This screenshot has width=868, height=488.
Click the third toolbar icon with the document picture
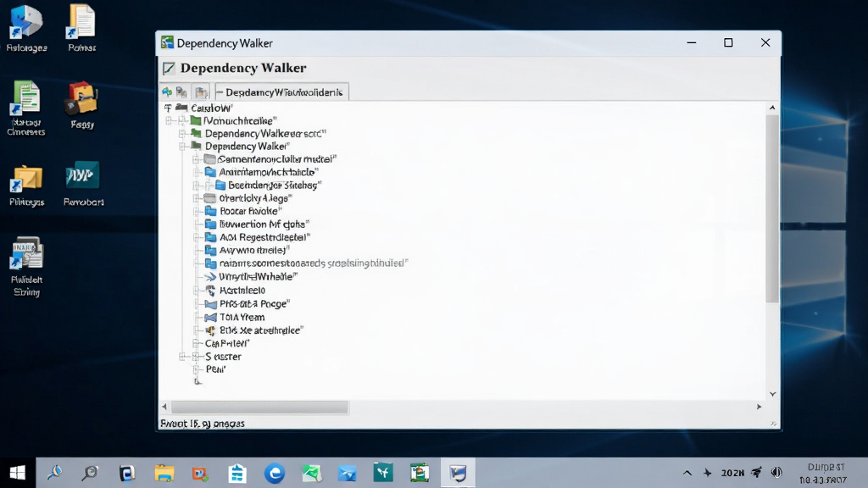click(x=201, y=91)
